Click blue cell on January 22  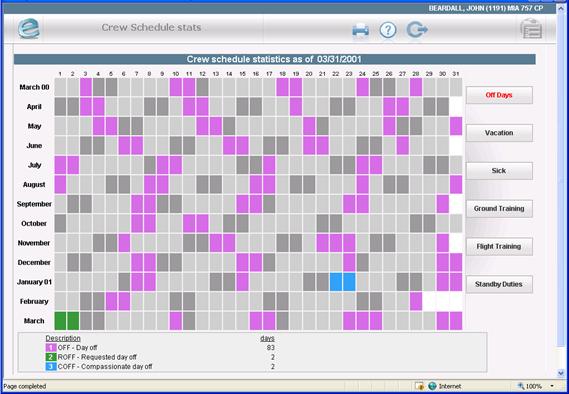[x=336, y=282]
